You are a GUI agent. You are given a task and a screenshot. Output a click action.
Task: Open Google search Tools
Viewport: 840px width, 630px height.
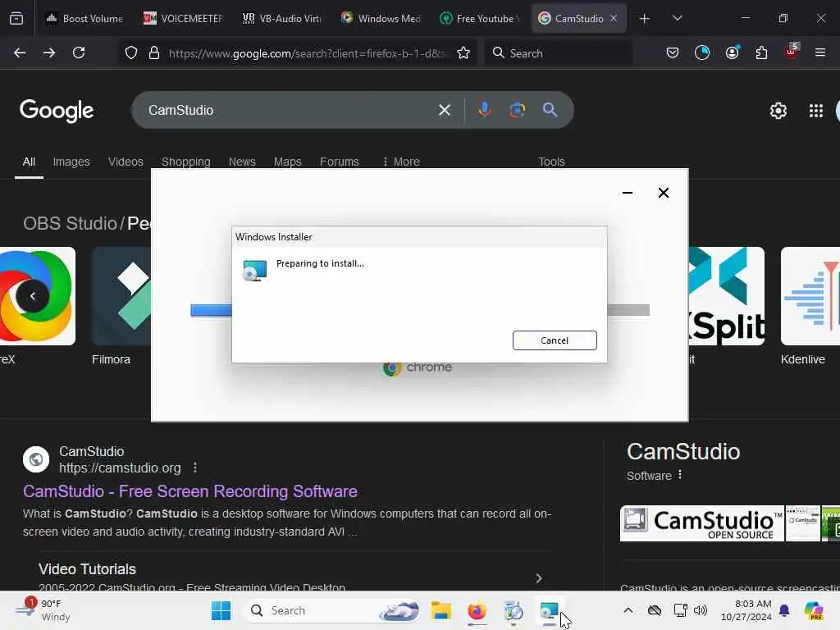551,162
